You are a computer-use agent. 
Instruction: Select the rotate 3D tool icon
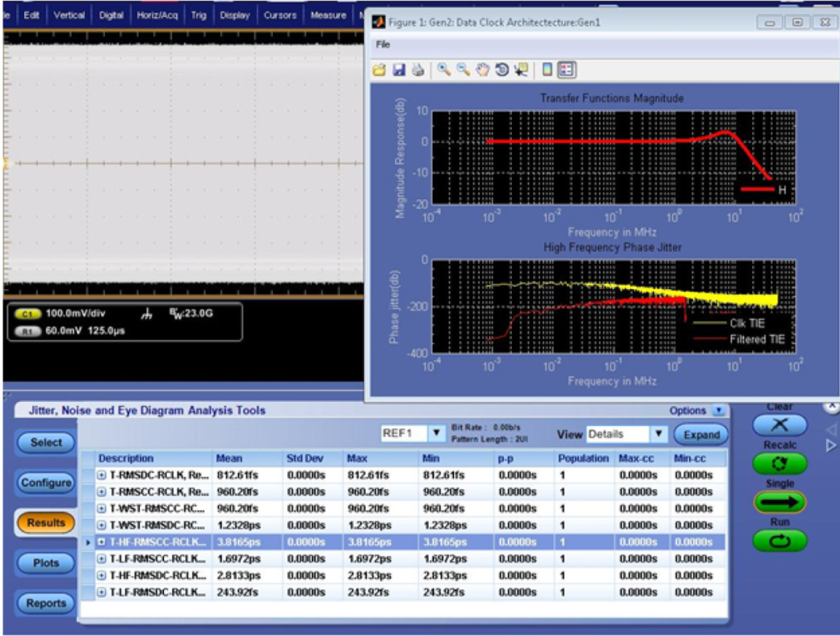click(x=502, y=70)
